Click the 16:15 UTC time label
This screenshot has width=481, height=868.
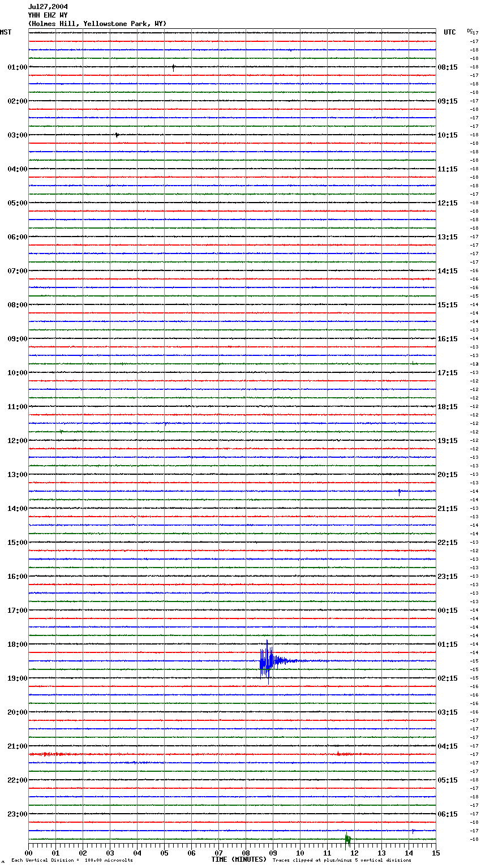point(448,339)
